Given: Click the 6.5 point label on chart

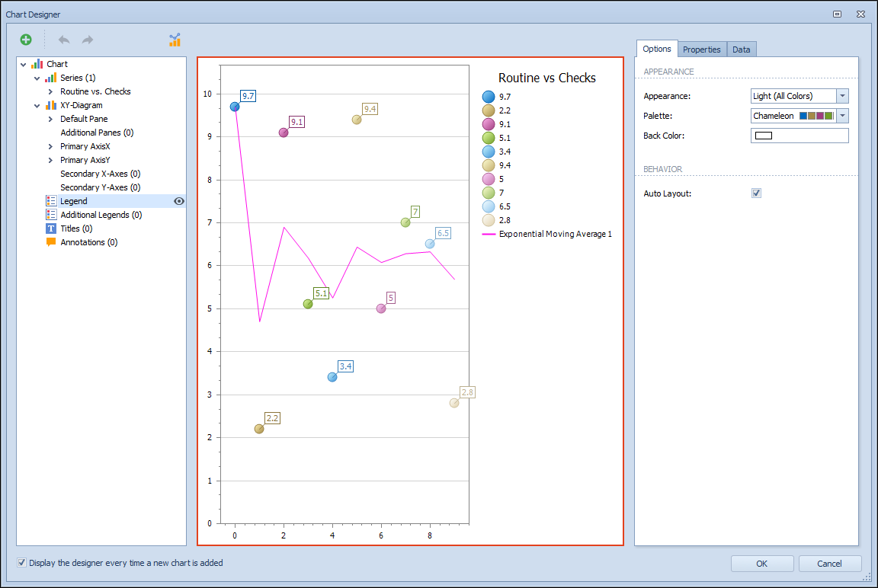Looking at the screenshot, I should click(443, 233).
